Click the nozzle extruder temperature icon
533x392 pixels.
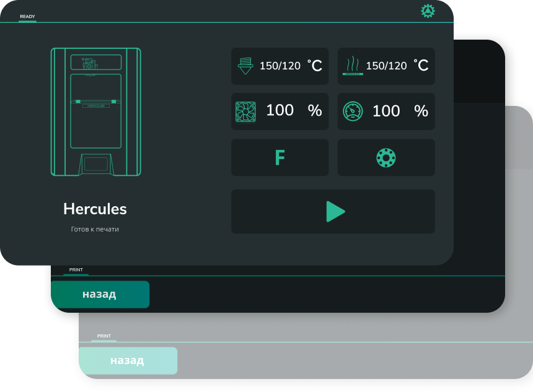click(245, 66)
